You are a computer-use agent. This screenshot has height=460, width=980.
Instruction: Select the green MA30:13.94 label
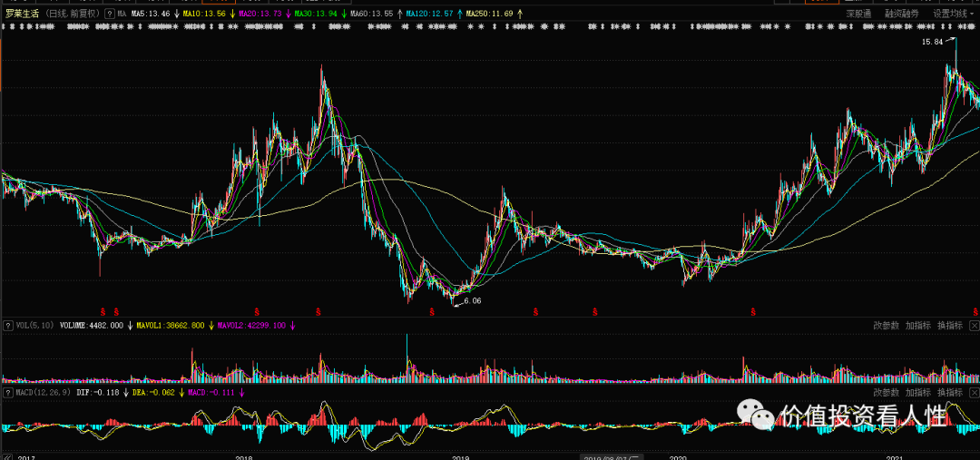(316, 13)
